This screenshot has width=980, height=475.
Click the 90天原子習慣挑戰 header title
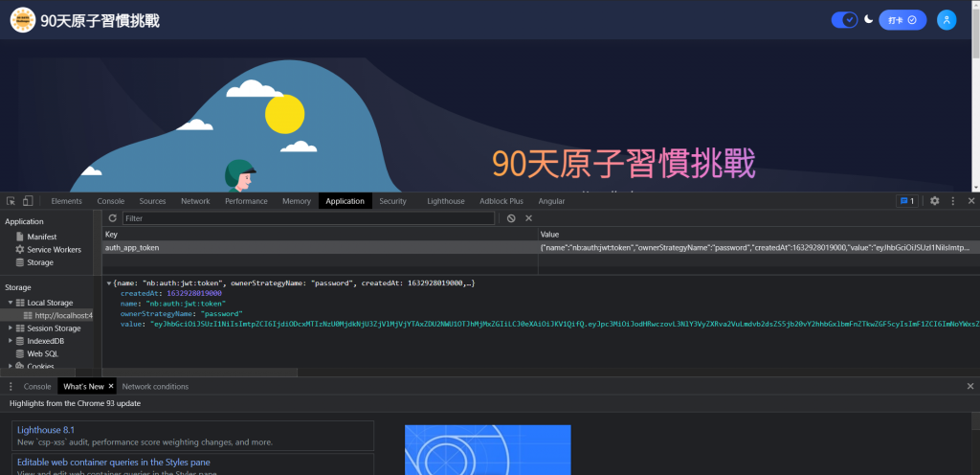[100, 21]
